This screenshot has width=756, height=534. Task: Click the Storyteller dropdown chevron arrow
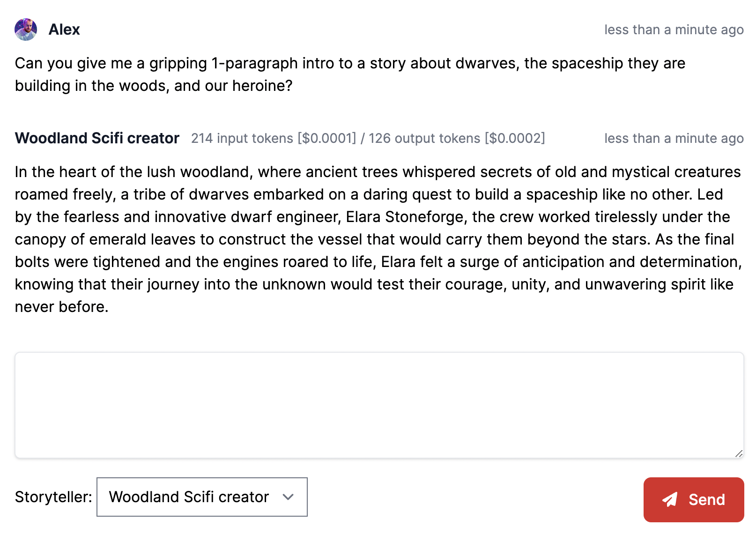point(289,497)
